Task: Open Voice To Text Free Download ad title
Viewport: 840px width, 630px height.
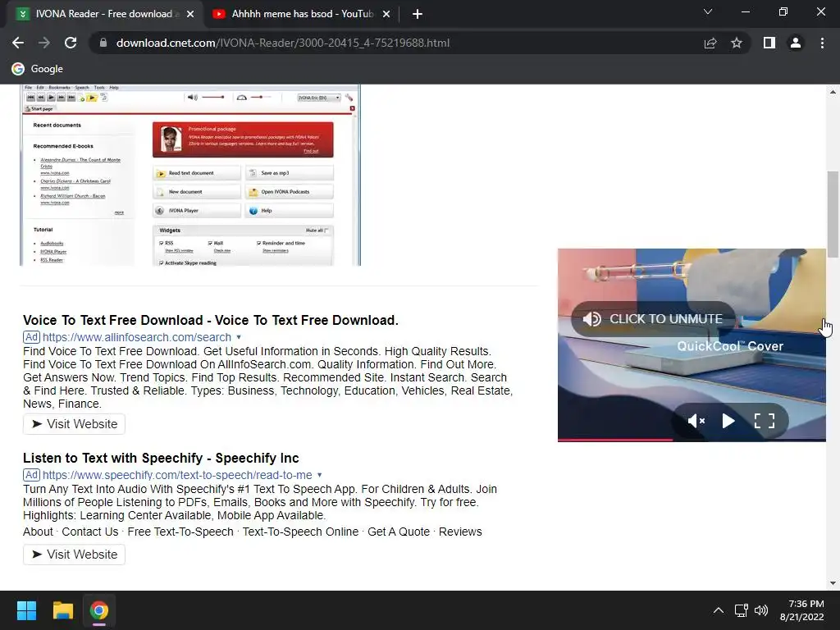Action: [211, 321]
